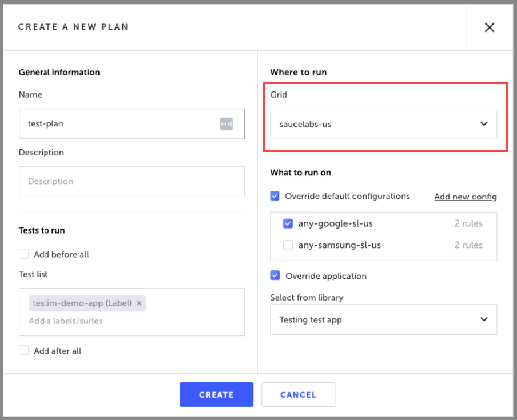Remove the testim-demo-app label tag

tap(140, 303)
